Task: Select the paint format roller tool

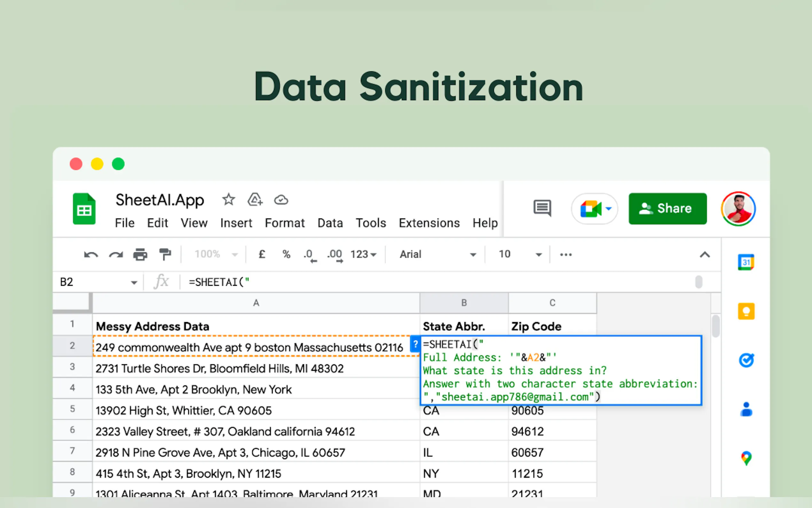Action: [x=165, y=254]
